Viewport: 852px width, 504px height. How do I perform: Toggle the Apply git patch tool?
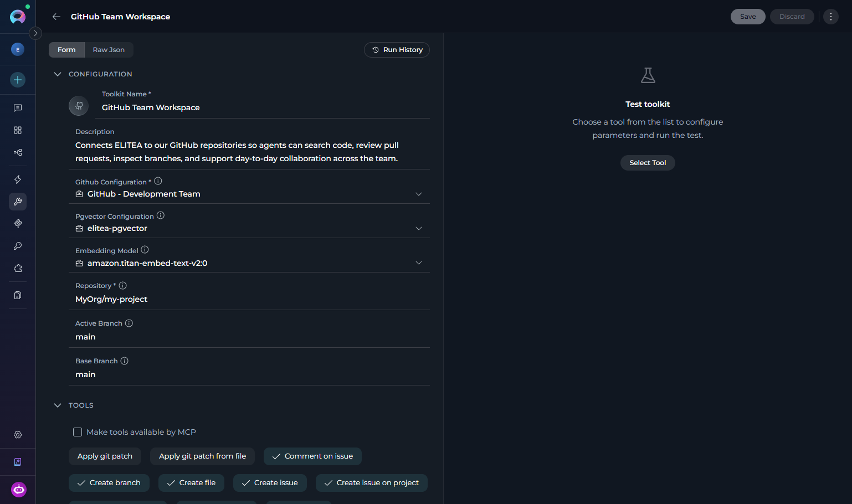105,456
